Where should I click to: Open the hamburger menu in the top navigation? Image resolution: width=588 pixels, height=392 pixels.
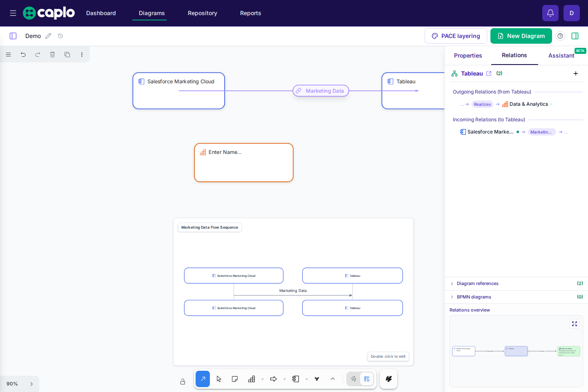(x=13, y=13)
